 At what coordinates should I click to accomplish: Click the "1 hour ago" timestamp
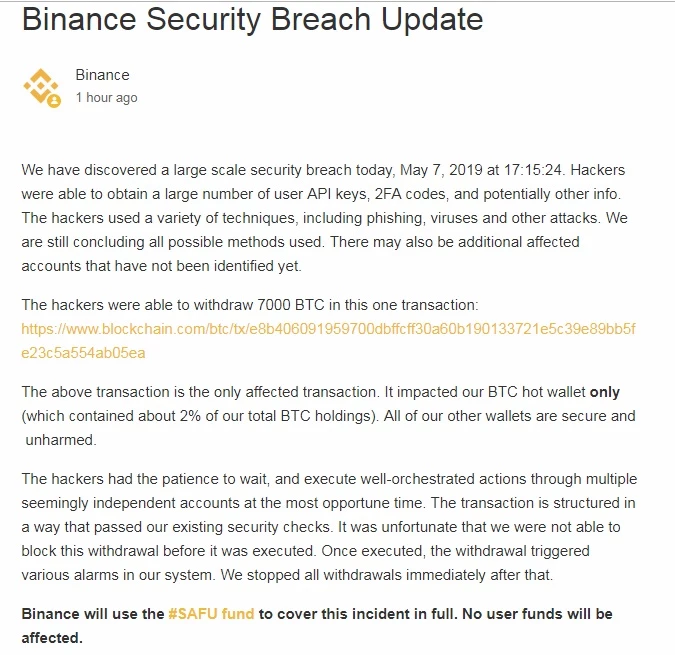(106, 98)
